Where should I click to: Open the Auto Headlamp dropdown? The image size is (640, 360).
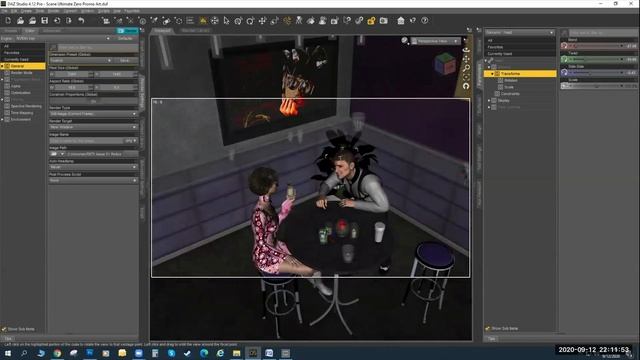point(93,167)
